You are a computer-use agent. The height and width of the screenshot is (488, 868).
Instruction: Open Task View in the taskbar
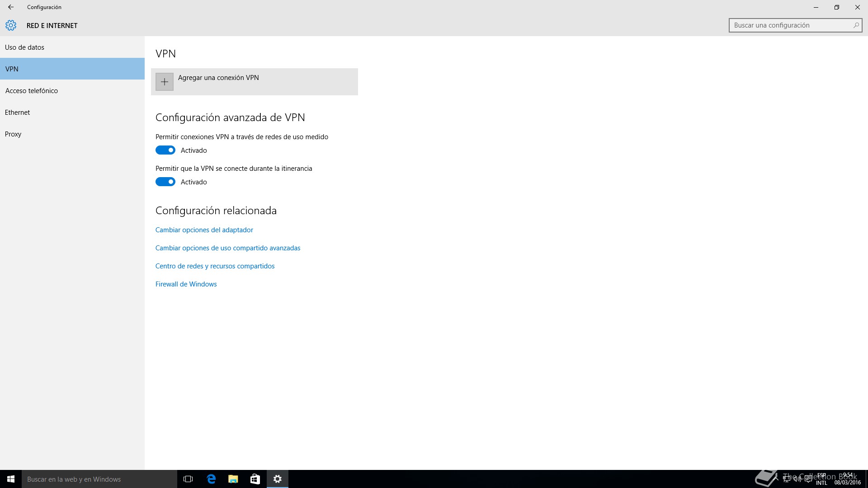click(188, 479)
